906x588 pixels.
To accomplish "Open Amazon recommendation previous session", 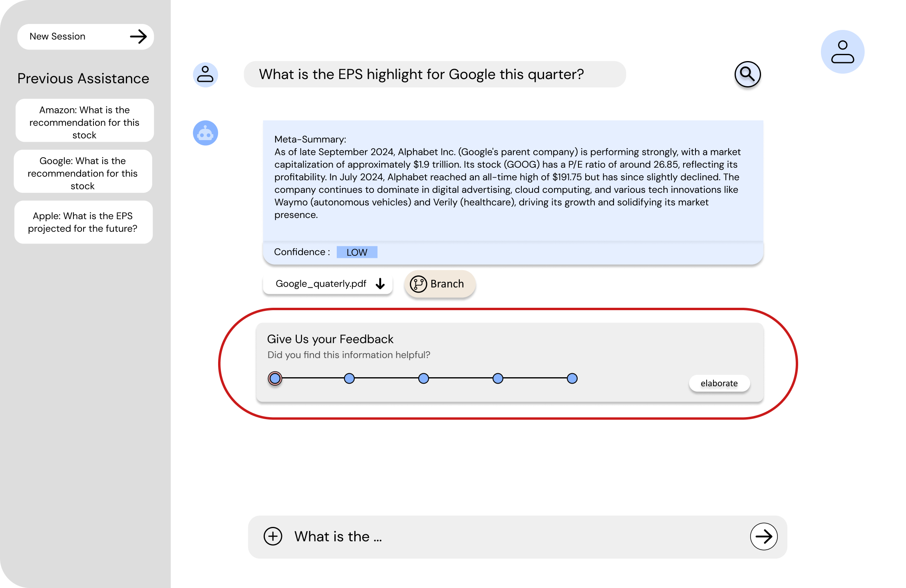I will 85,121.
